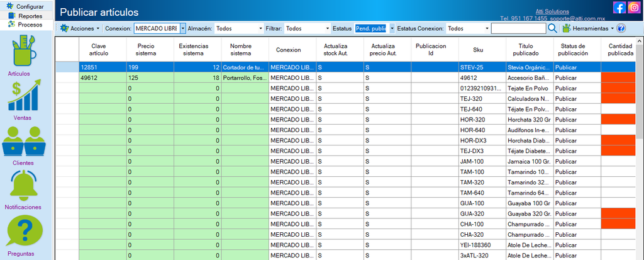Sort by Precio sistema column header
This screenshot has width=644, height=260.
[x=150, y=50]
